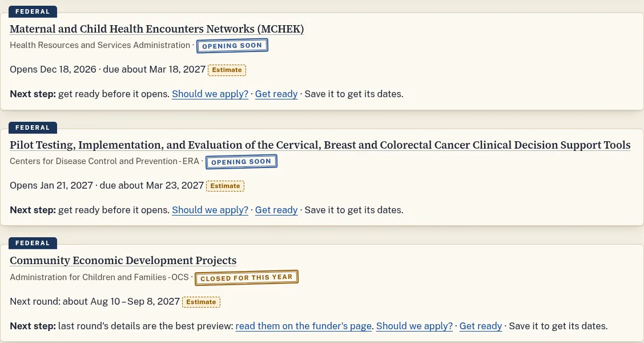
Task: Open 'read them on the funder's page' link
Action: point(304,326)
